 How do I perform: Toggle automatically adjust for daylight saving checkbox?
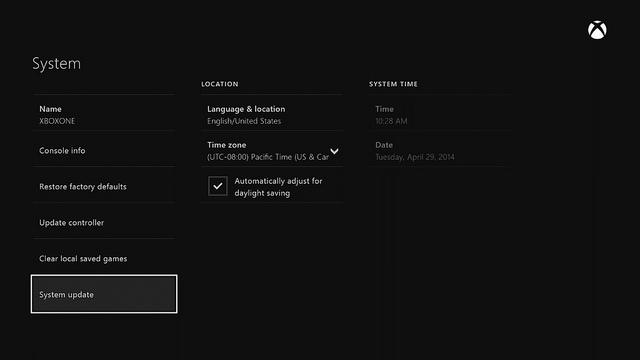[x=218, y=186]
